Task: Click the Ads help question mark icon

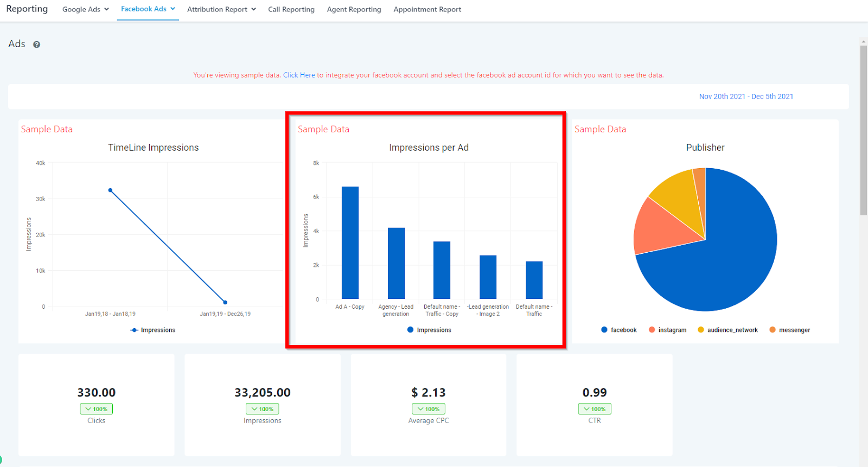Action: click(36, 44)
